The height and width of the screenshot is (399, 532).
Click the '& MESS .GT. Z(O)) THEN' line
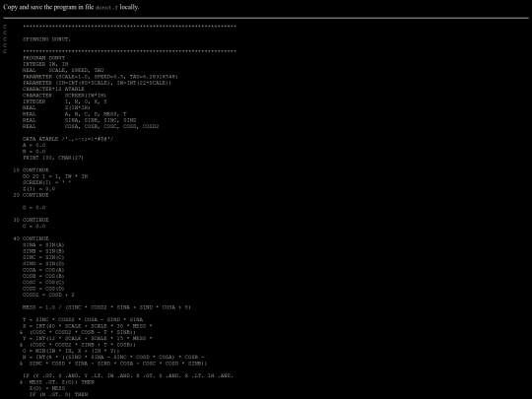pos(57,382)
